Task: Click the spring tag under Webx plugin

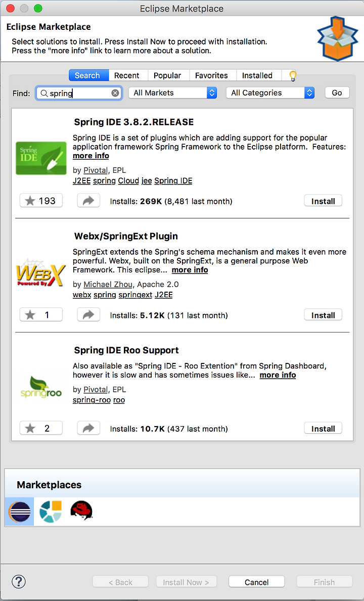Action: pyautogui.click(x=105, y=295)
